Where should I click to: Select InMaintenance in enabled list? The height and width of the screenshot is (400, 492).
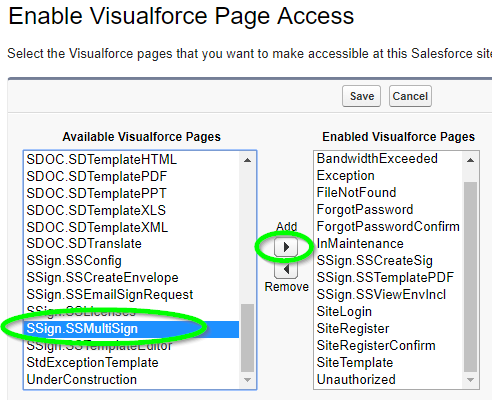[x=389, y=244]
